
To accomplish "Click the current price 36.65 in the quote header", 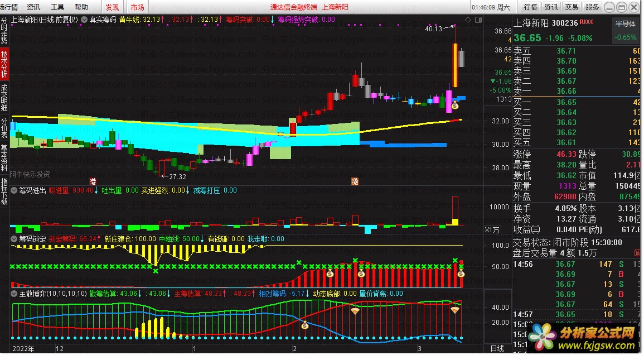I will (527, 38).
